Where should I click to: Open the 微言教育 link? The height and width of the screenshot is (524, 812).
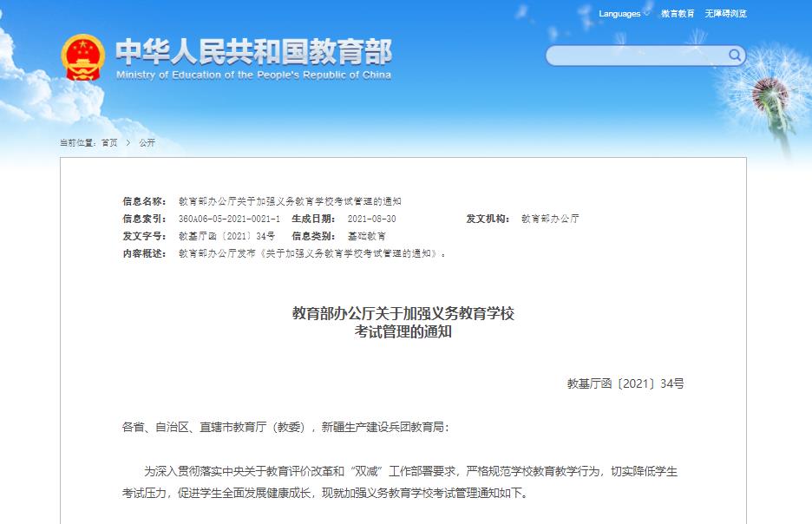tap(678, 14)
